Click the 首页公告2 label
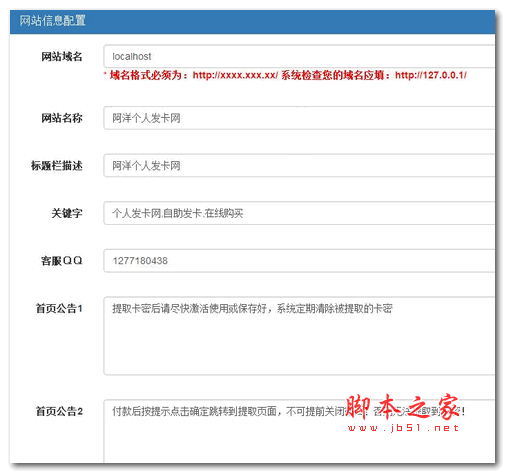Screen dimensions: 506x474 pos(59,411)
